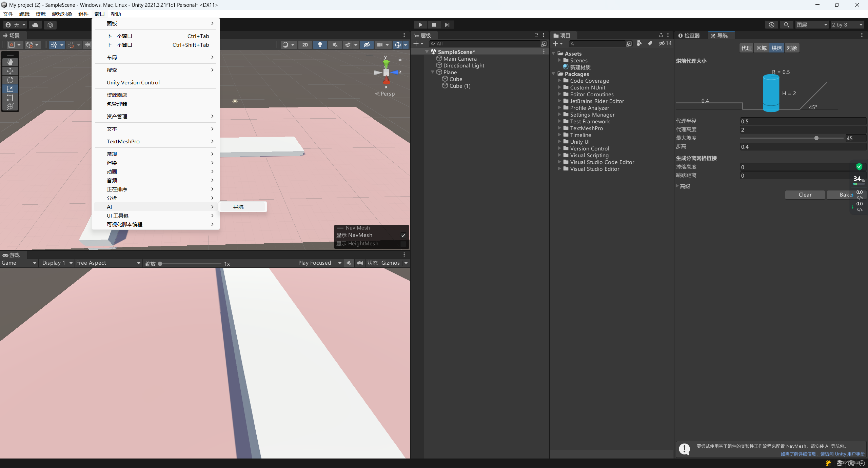
Task: Select the combined Transform tool
Action: coord(10,106)
